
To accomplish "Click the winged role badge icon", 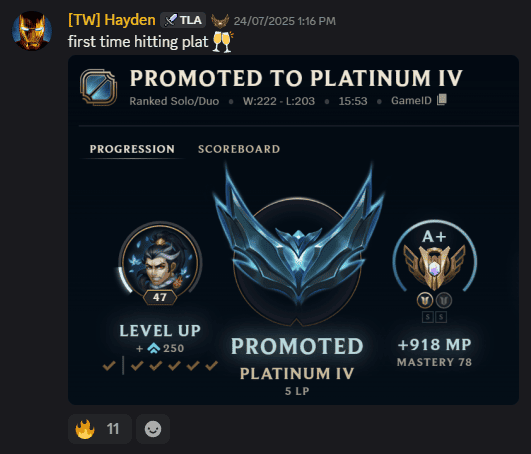I will (220, 21).
